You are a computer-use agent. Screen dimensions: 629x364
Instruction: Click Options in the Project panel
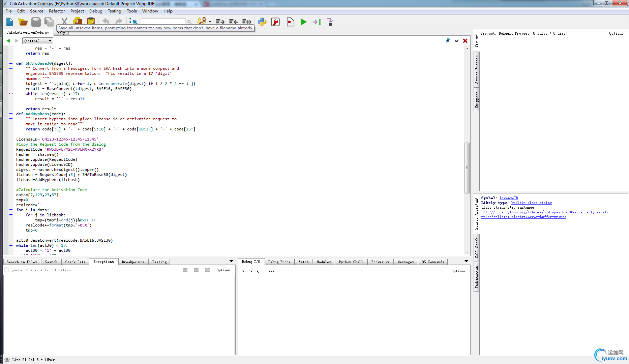pyautogui.click(x=616, y=33)
